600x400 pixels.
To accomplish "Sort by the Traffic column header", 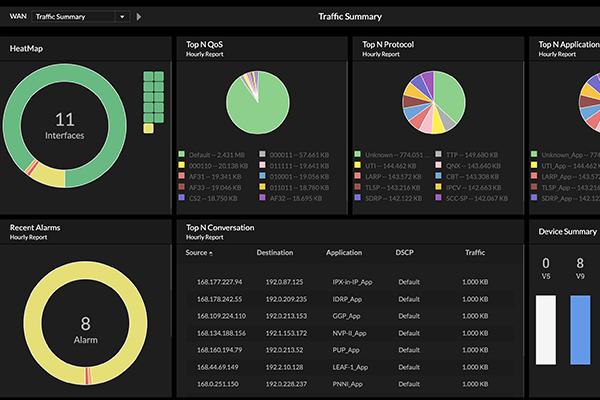I will click(x=475, y=253).
